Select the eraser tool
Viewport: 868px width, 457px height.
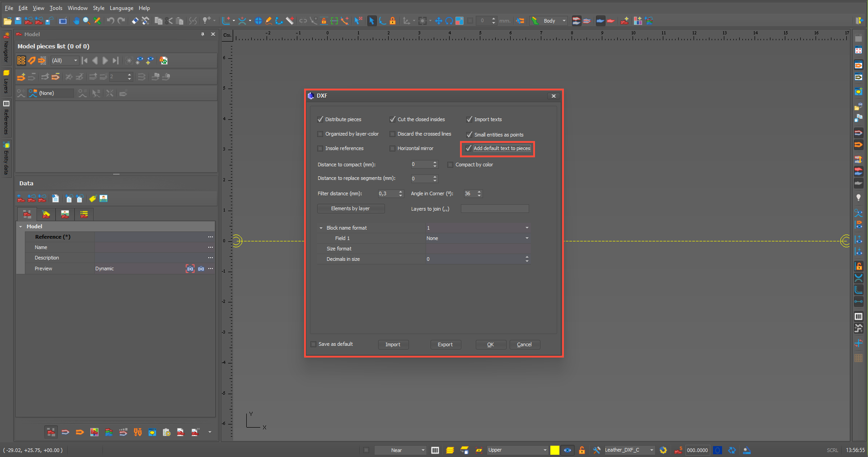(135, 21)
